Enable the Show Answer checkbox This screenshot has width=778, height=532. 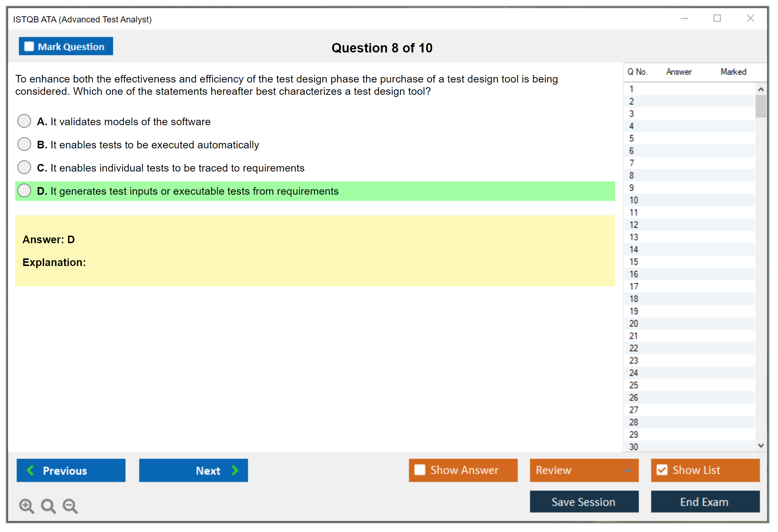click(420, 470)
